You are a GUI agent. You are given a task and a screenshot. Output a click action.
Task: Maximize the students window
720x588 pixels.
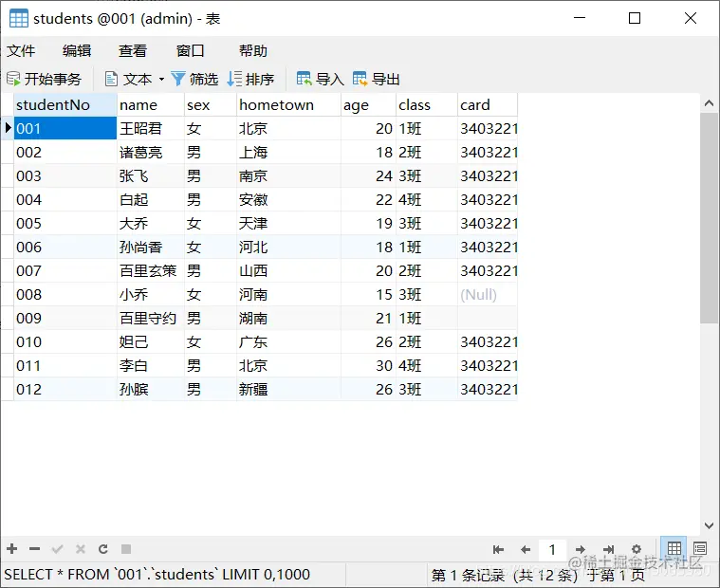click(x=635, y=18)
